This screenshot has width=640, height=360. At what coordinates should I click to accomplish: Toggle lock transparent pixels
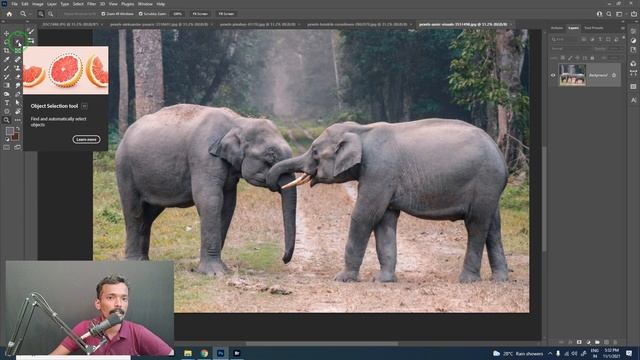563,58
